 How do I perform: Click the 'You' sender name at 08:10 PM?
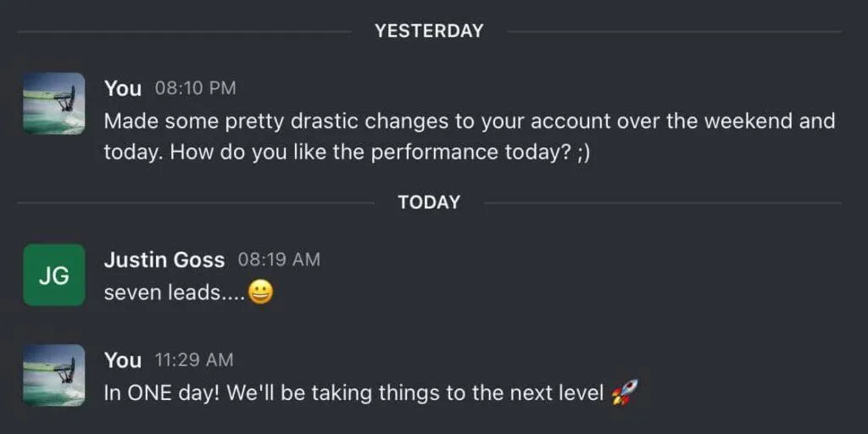(123, 88)
